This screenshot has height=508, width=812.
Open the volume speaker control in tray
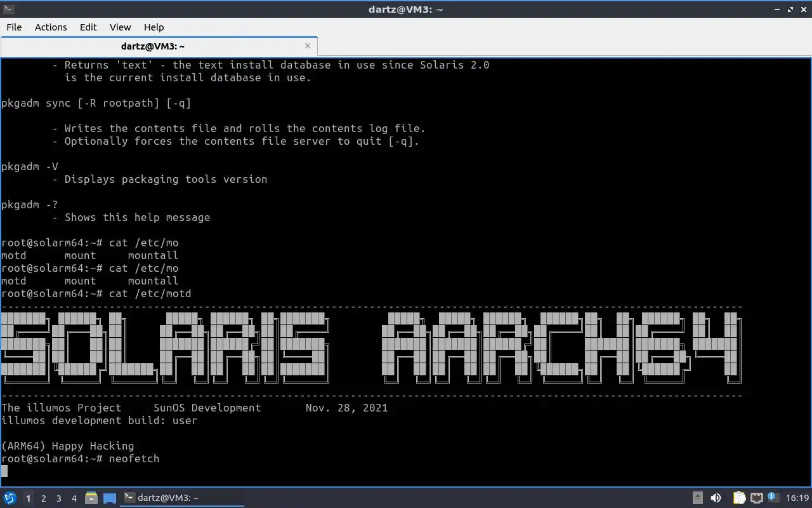coord(716,498)
